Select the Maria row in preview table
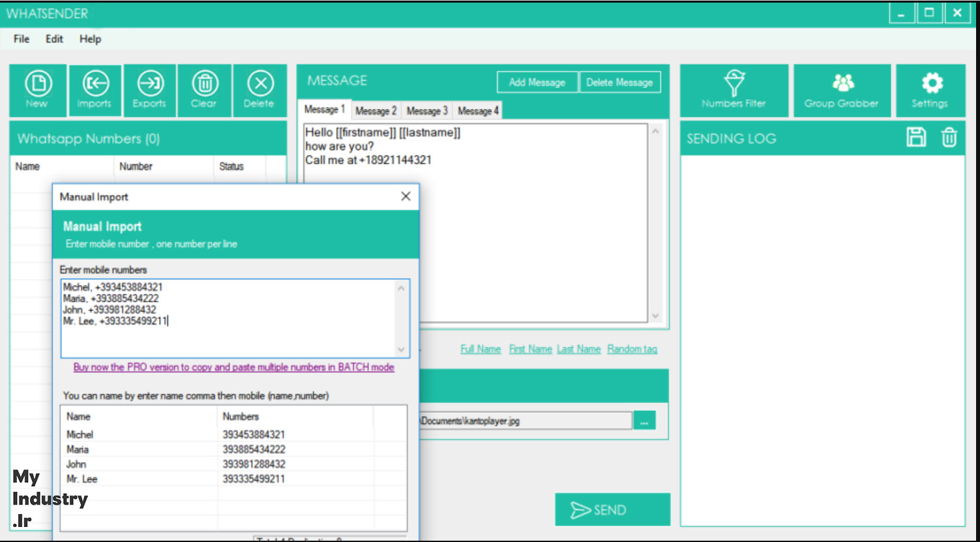The image size is (980, 542). (233, 449)
